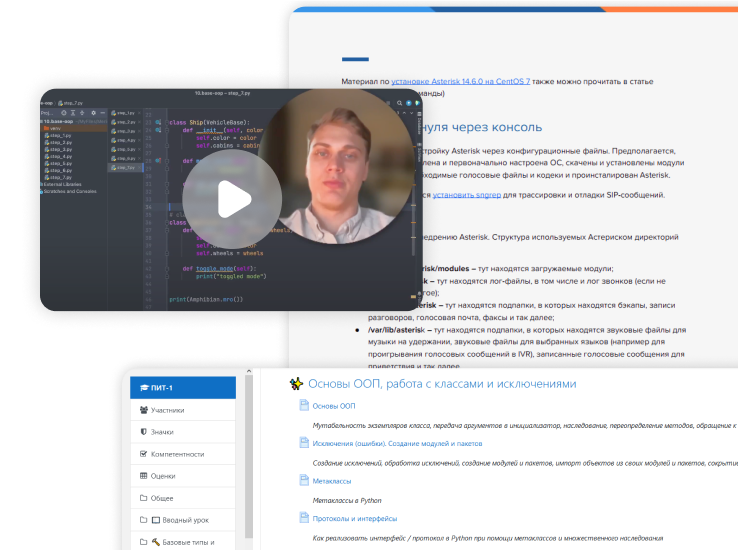
Task: Open the Вводный урок section in the sidebar
Action: [183, 520]
